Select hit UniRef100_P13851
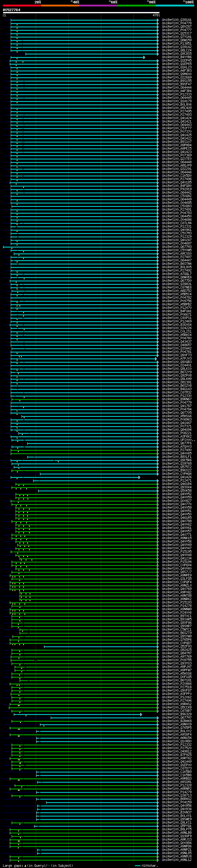Viewport: 197px width, 868px height. [x=177, y=43]
